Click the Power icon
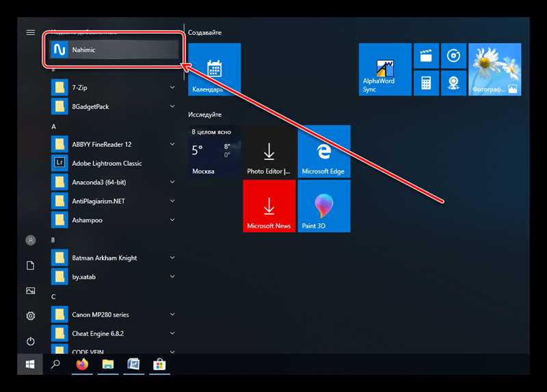Image resolution: width=547 pixels, height=392 pixels. coord(30,341)
